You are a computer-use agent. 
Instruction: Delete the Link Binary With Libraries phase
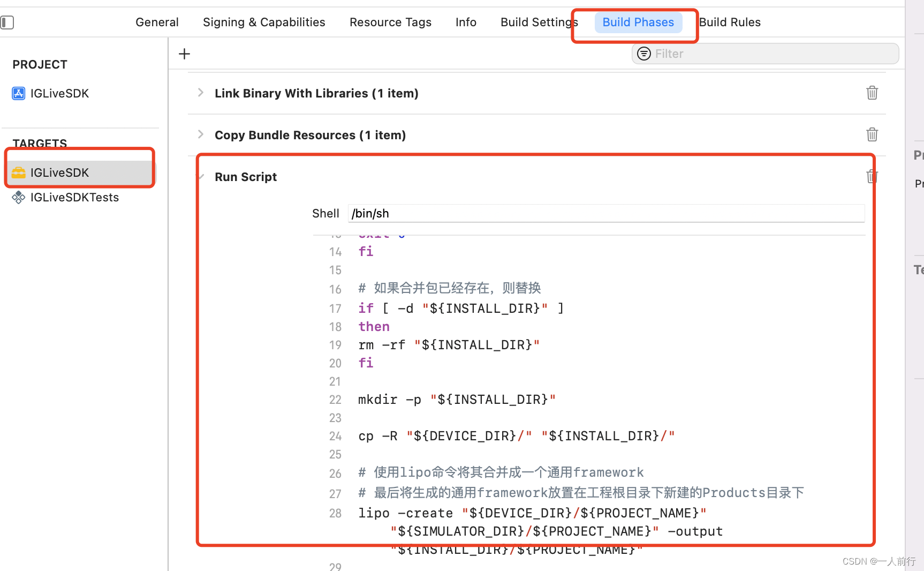[x=872, y=93]
